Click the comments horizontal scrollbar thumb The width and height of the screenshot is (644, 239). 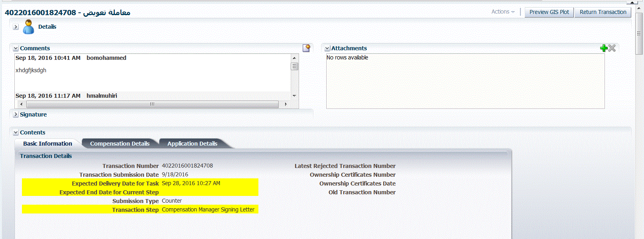click(x=152, y=104)
